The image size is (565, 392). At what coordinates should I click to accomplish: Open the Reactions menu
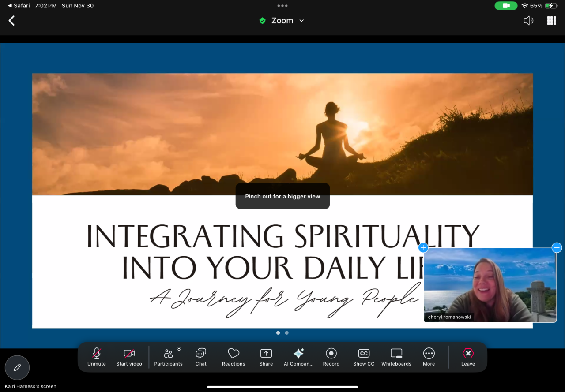234,357
